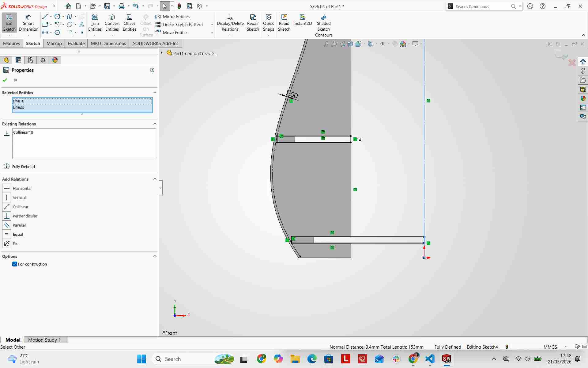Image resolution: width=588 pixels, height=368 pixels.
Task: Click the Exit Sketch button
Action: click(x=9, y=23)
